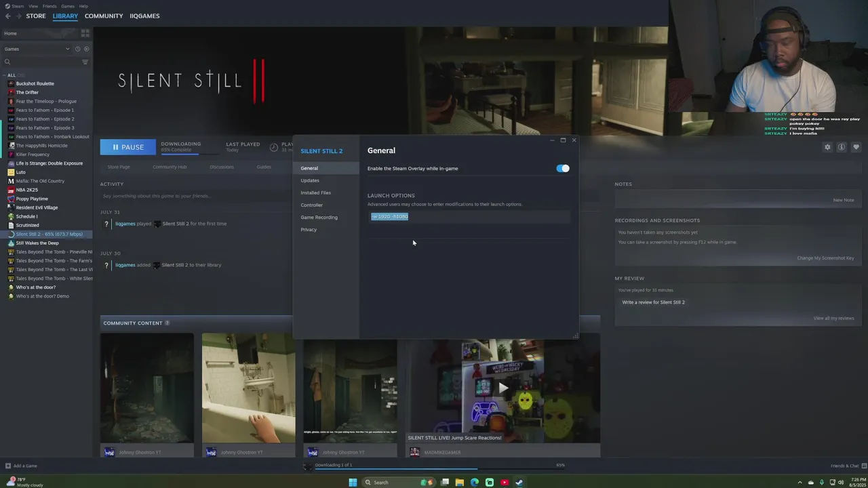Screen dimensions: 868x488
Task: Click the launch options text field
Action: (x=469, y=216)
